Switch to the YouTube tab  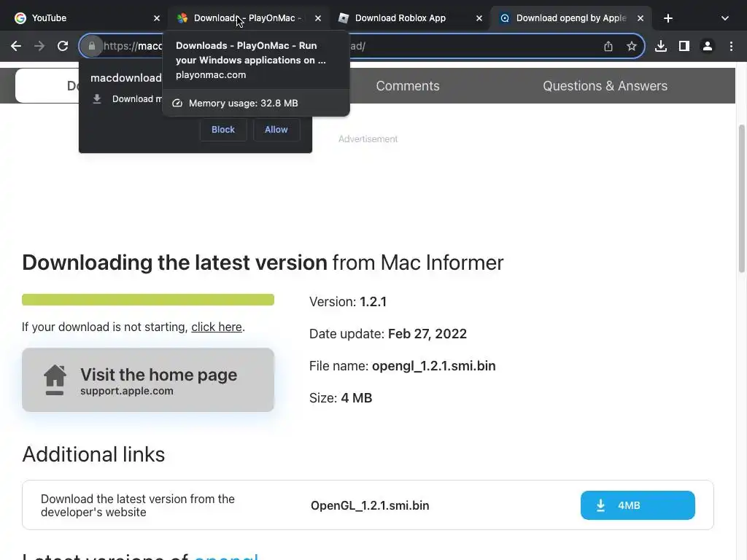86,18
